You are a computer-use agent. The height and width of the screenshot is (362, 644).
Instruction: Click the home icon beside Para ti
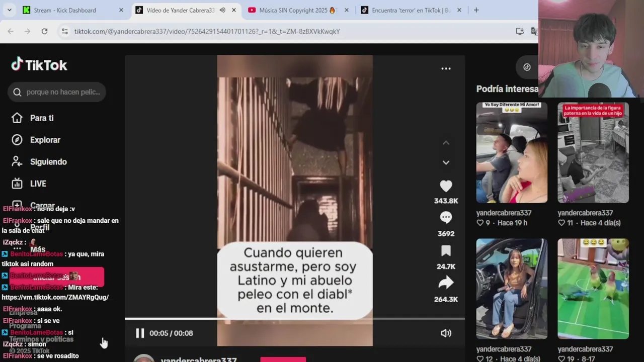(x=17, y=118)
